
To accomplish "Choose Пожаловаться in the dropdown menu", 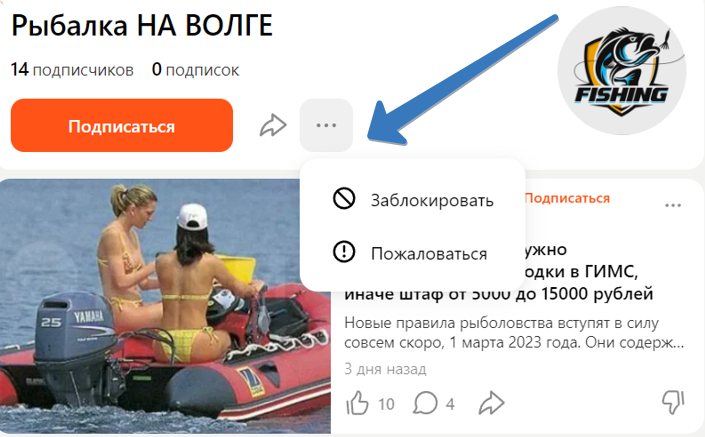I will [x=410, y=253].
